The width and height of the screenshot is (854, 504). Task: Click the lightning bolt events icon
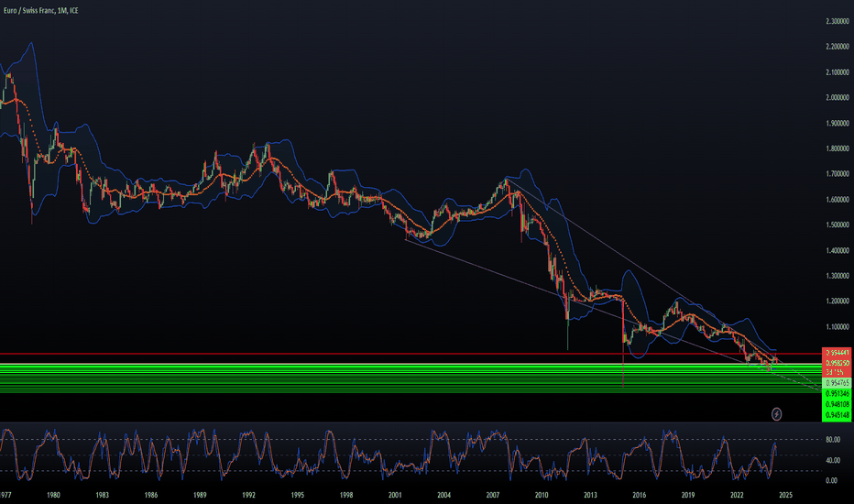pyautogui.click(x=776, y=414)
